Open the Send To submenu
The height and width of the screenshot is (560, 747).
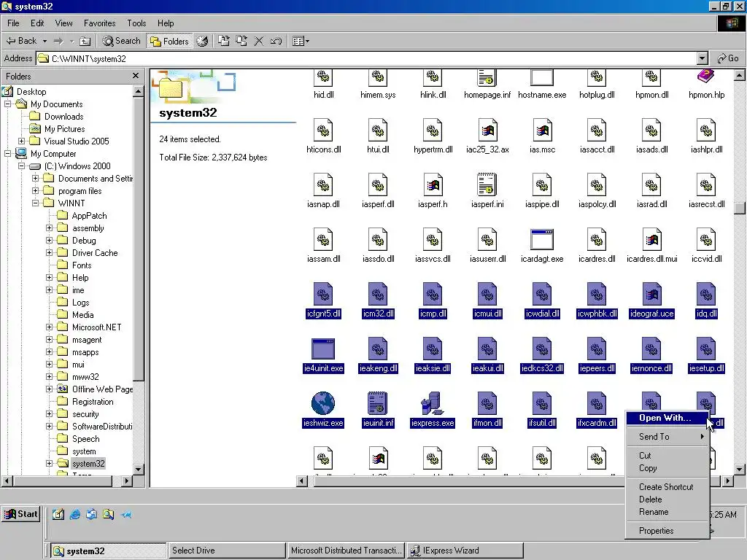pos(667,437)
